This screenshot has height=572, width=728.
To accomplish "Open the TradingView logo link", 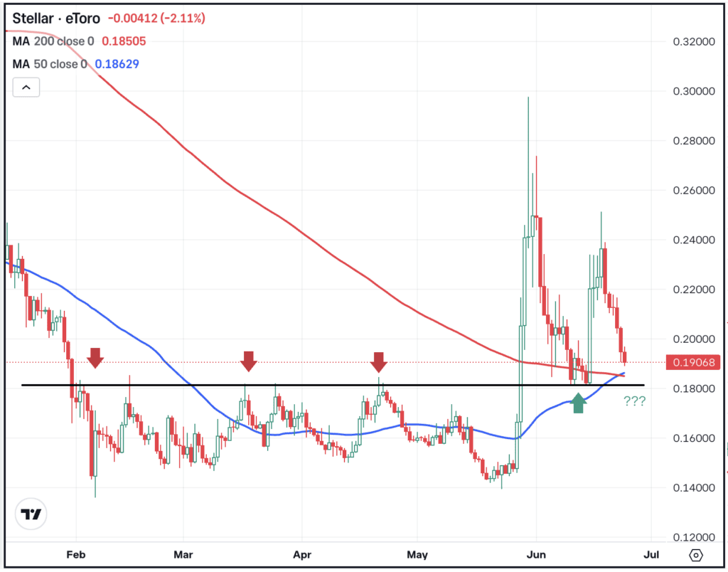I will [31, 514].
